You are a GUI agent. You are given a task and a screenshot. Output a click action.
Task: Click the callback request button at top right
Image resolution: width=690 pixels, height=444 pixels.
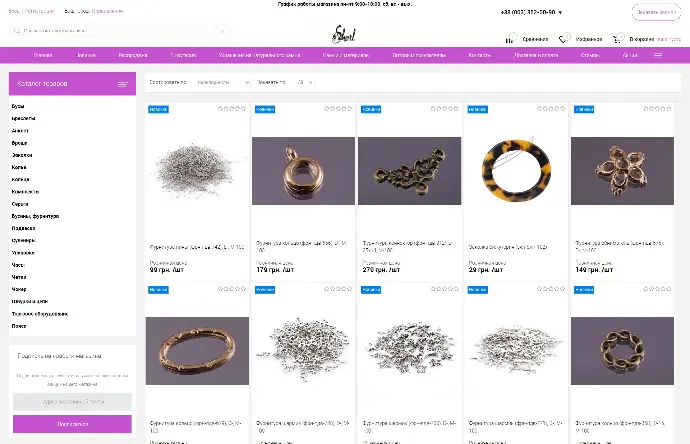click(x=657, y=12)
